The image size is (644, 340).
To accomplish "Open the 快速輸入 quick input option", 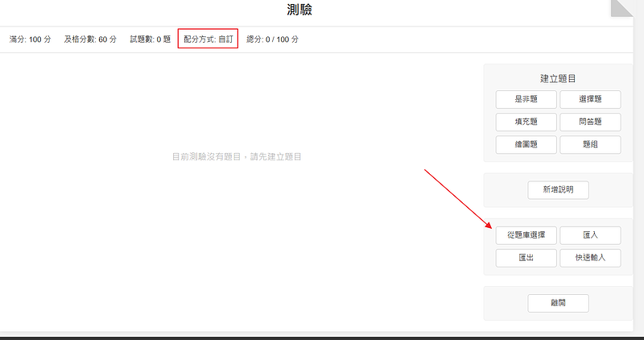I will [x=590, y=258].
